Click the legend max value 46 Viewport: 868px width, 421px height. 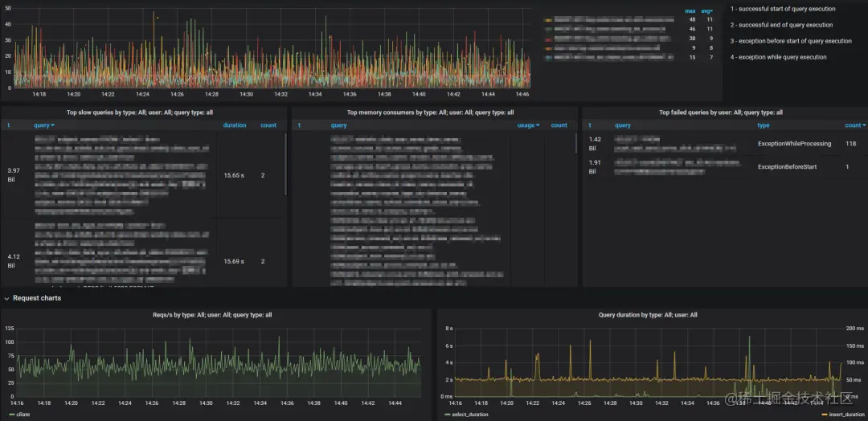pos(692,29)
